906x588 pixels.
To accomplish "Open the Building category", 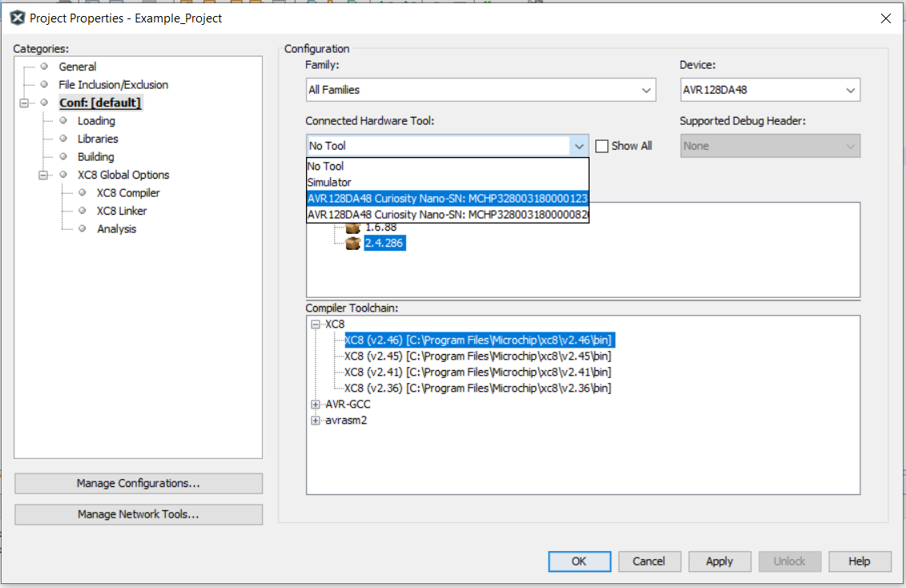I will click(96, 157).
